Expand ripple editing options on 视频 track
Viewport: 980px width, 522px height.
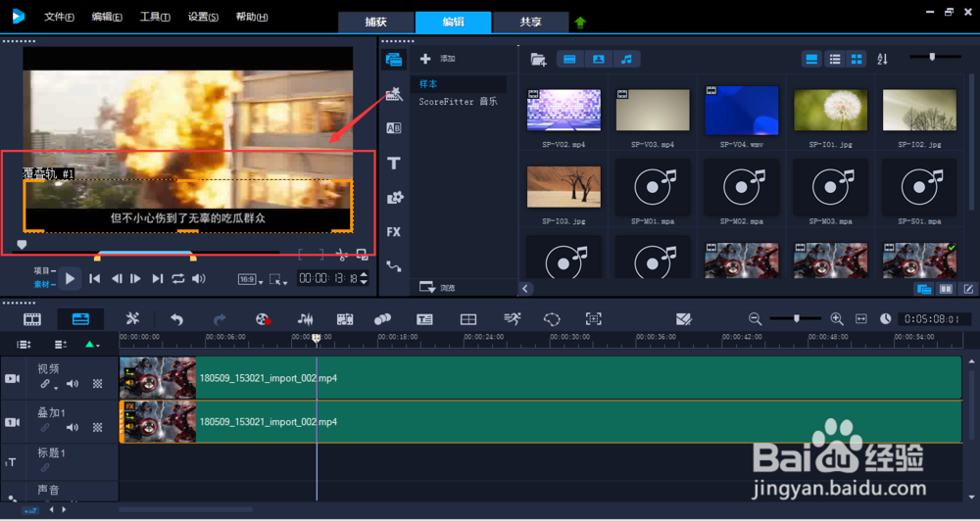(56, 389)
